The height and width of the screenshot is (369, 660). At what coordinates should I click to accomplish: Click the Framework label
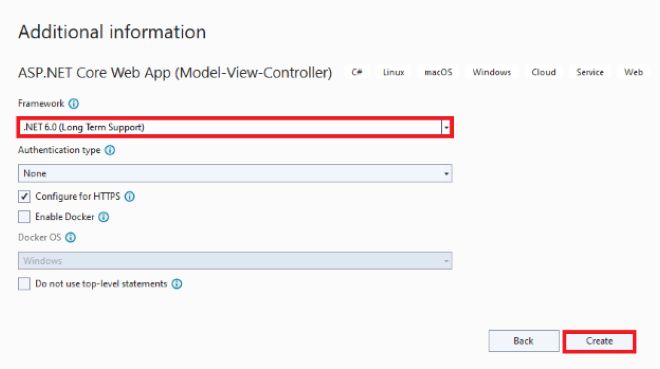coord(41,104)
